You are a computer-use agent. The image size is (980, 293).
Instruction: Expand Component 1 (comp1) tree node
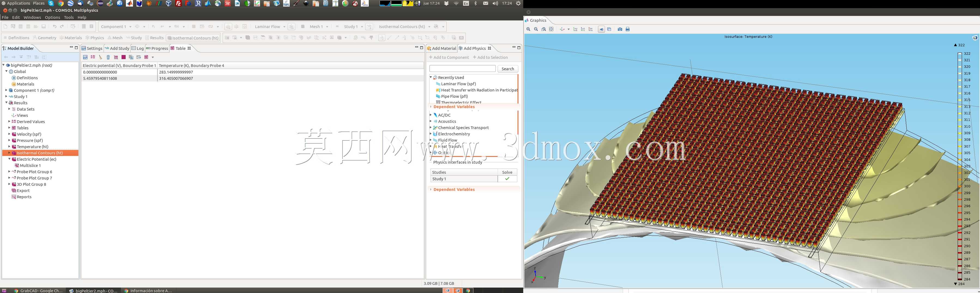(x=6, y=90)
